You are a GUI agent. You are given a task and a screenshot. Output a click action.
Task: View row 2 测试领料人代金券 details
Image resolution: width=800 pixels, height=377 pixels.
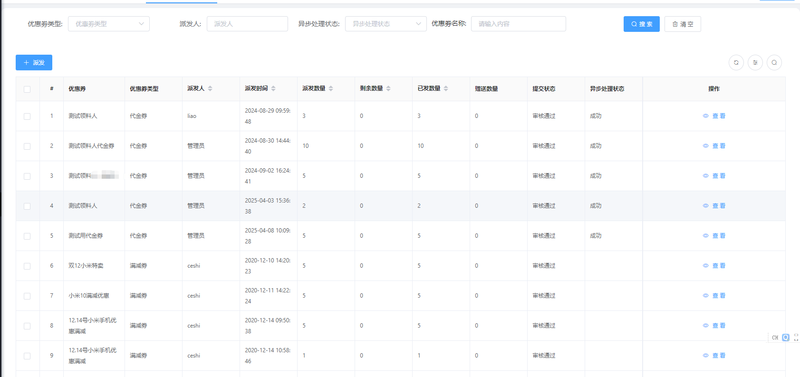coord(714,146)
